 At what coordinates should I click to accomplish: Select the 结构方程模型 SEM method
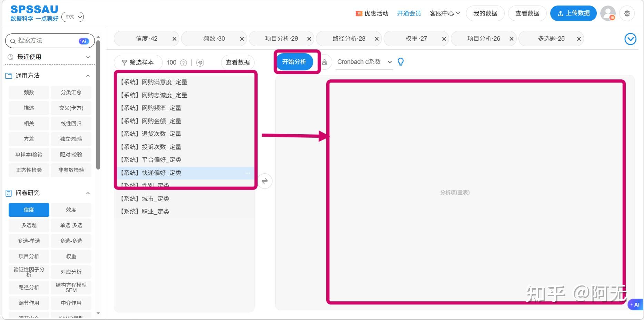click(71, 288)
